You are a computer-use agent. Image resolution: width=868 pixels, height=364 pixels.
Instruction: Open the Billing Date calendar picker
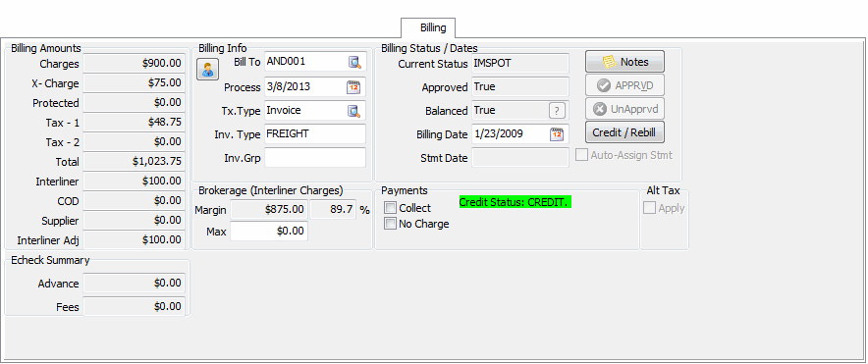(557, 133)
